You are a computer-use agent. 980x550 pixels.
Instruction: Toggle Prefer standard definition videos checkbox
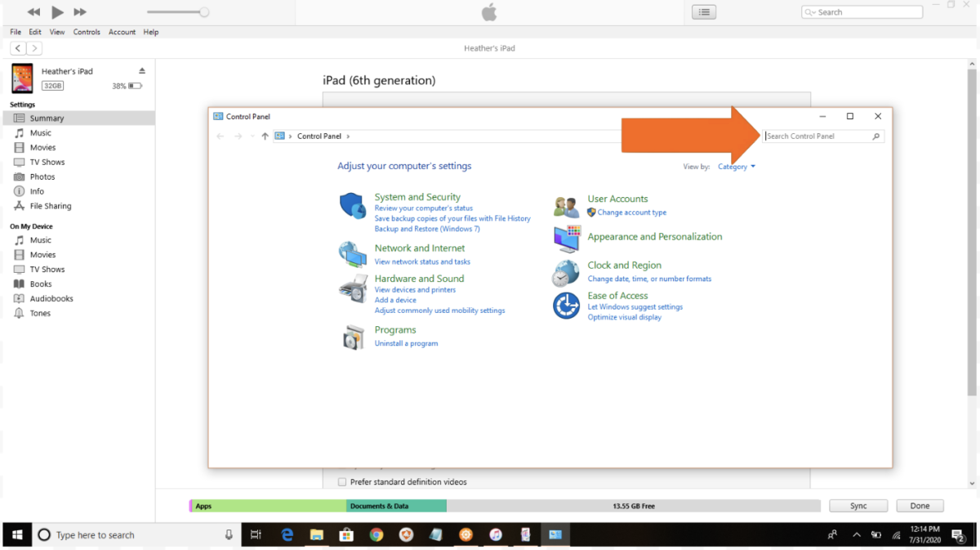pyautogui.click(x=342, y=482)
